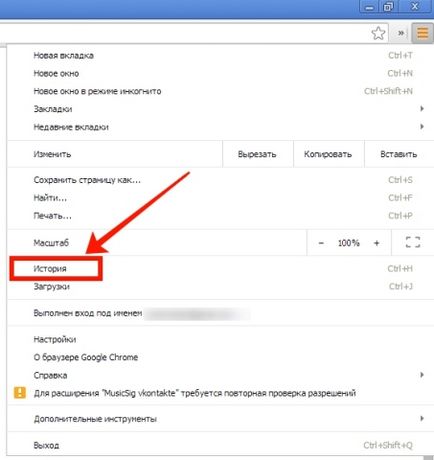Open Новая вкладка menu item
The height and width of the screenshot is (460, 434).
pyautogui.click(x=220, y=55)
